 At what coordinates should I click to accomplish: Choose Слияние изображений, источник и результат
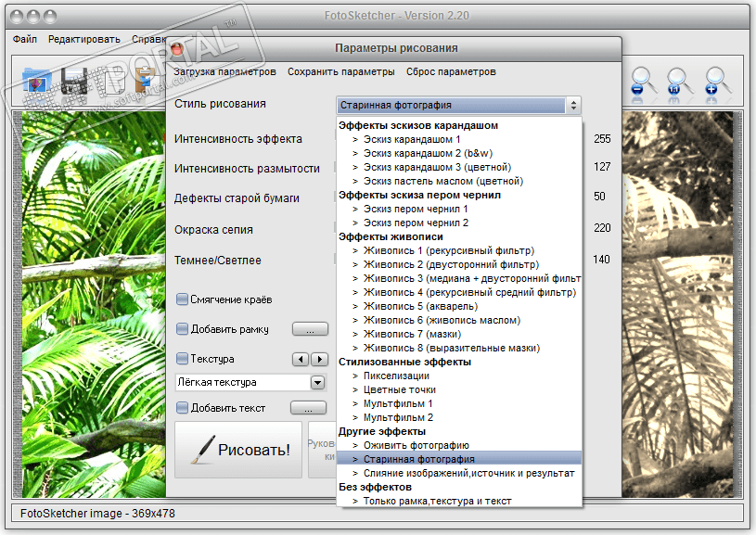click(459, 473)
